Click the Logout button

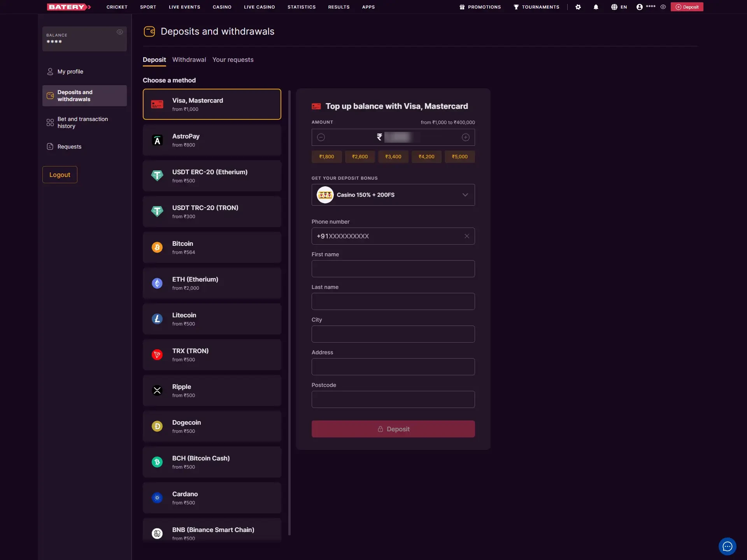point(60,175)
